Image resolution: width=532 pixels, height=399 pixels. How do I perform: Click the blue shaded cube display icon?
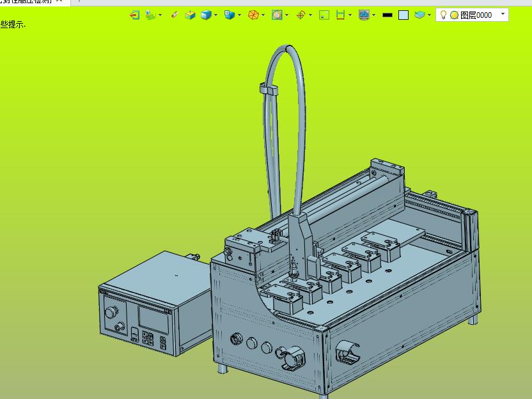(206, 15)
